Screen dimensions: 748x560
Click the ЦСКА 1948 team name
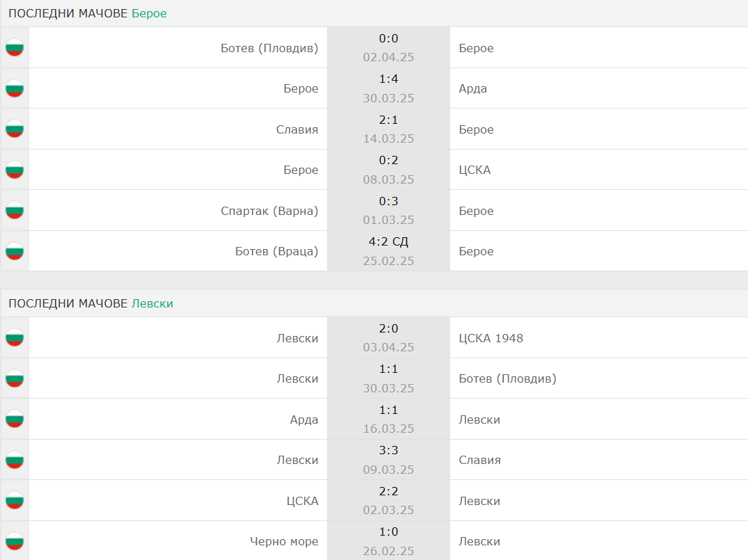[x=491, y=338]
